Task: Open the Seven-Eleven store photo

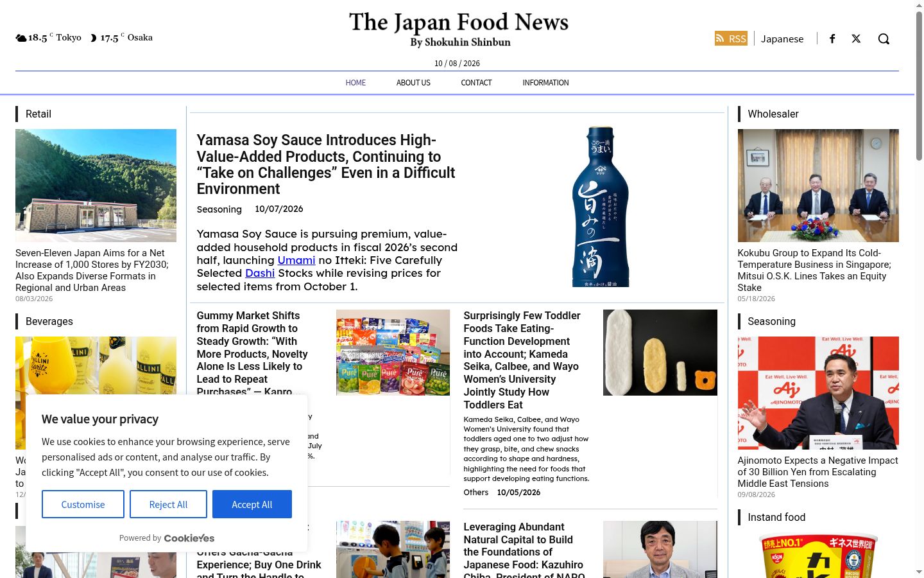Action: 96,186
